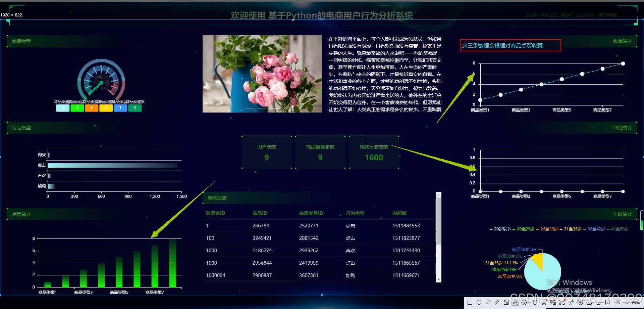Cancel the screenshot with X icon
The height and width of the screenshot is (309, 644).
point(618,302)
